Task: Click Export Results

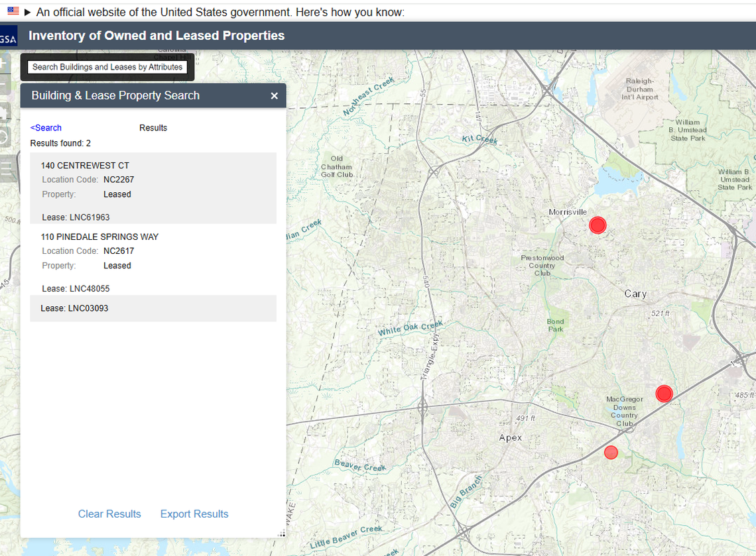Action: (x=194, y=514)
